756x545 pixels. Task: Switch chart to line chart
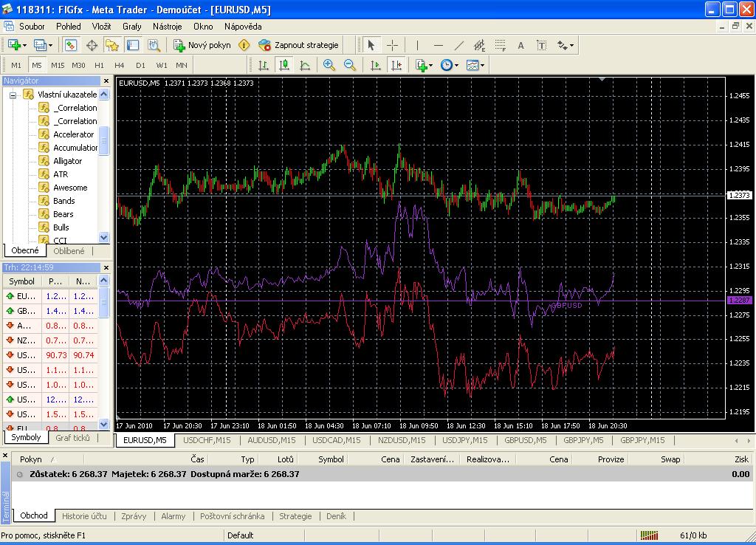pyautogui.click(x=305, y=65)
